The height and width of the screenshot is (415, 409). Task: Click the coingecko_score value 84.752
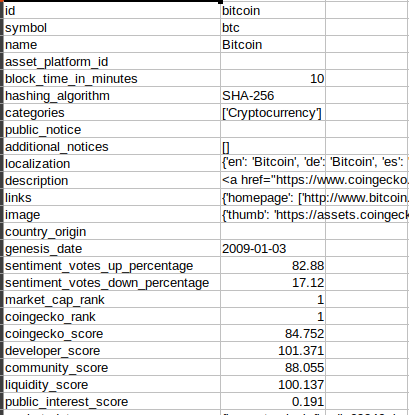point(273,334)
